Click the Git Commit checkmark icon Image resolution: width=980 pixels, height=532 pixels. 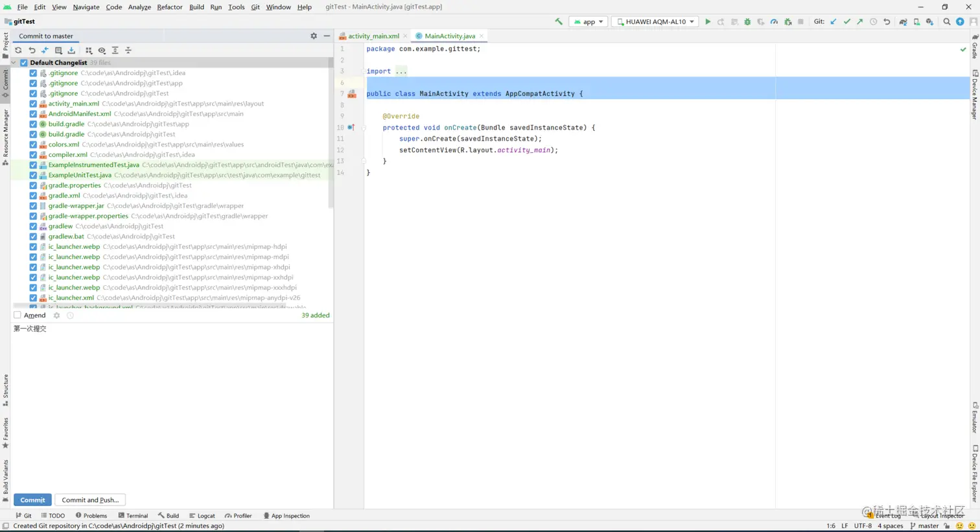(847, 21)
